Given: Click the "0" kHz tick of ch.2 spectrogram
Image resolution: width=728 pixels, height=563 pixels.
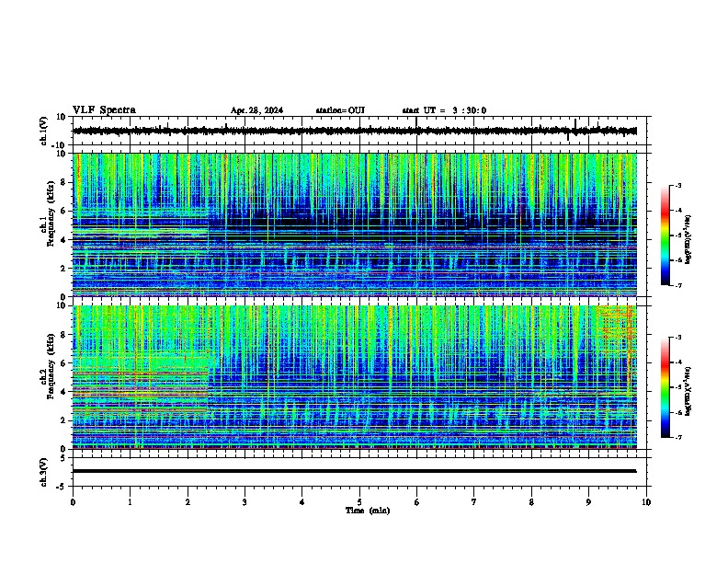Looking at the screenshot, I should point(63,449).
